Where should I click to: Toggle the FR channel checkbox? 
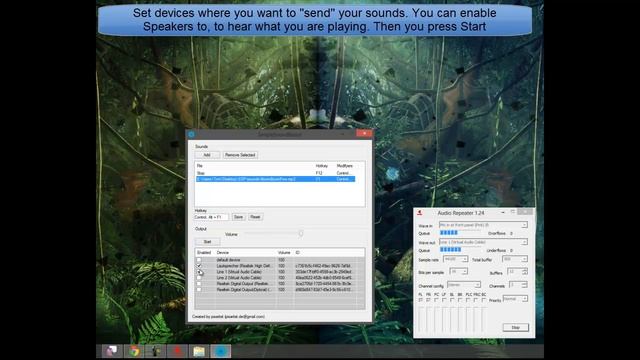coord(428,300)
